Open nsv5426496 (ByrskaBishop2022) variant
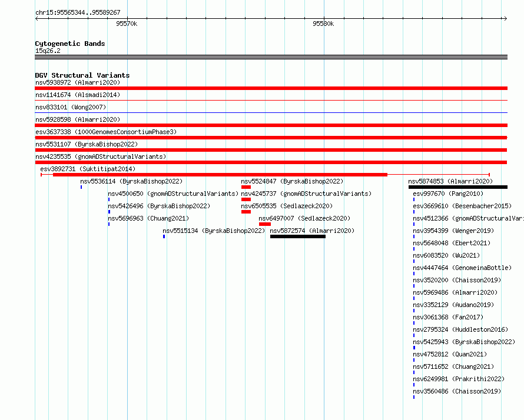 pos(159,206)
